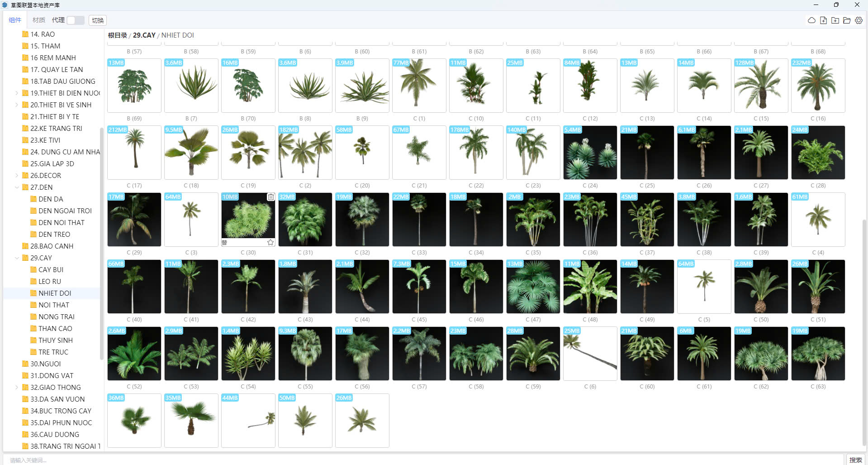The image size is (868, 465).
Task: Collapse the 27.DEN folder tree
Action: [x=17, y=187]
